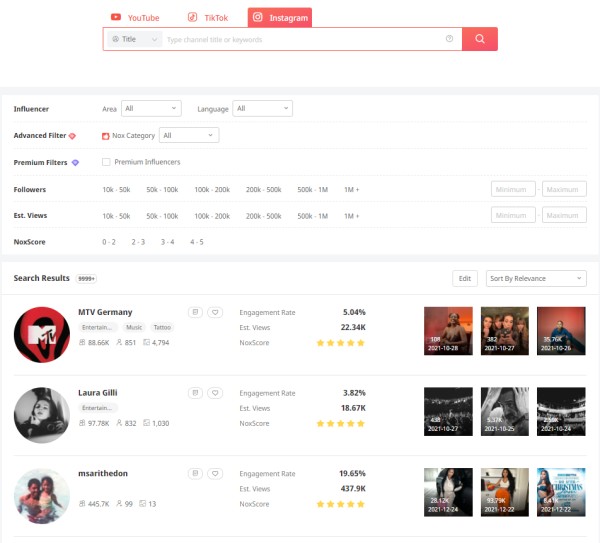600x543 pixels.
Task: Open the Sort By Relevance dropdown
Action: 535,279
